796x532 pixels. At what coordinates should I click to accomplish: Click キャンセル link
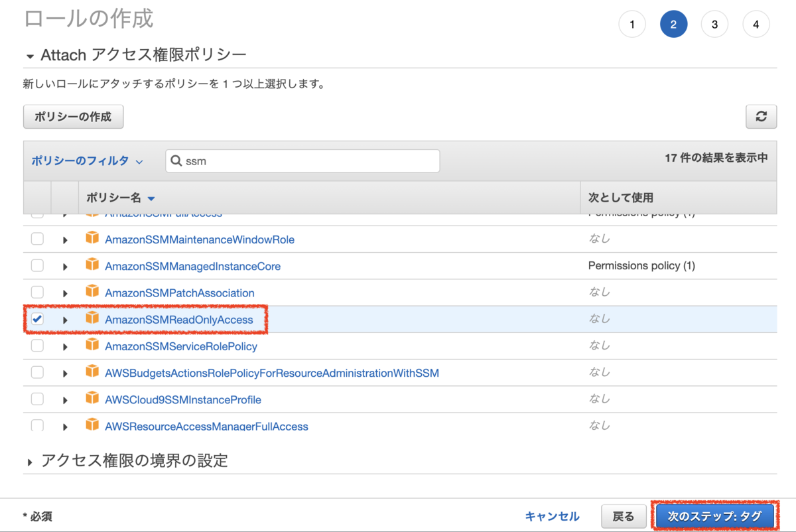pyautogui.click(x=552, y=516)
